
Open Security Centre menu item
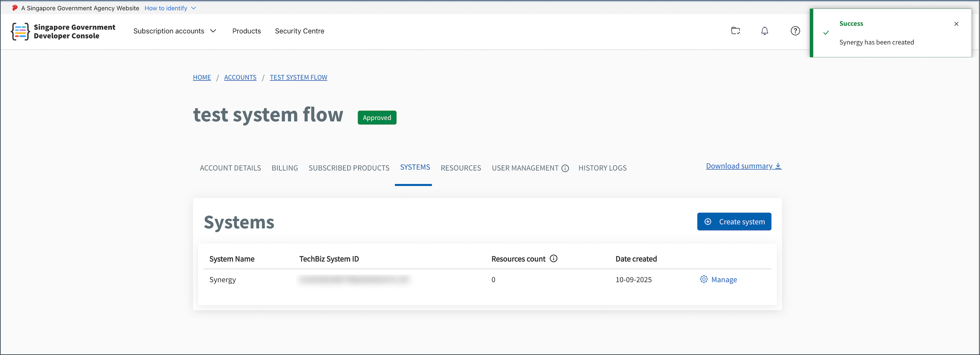[x=299, y=31]
